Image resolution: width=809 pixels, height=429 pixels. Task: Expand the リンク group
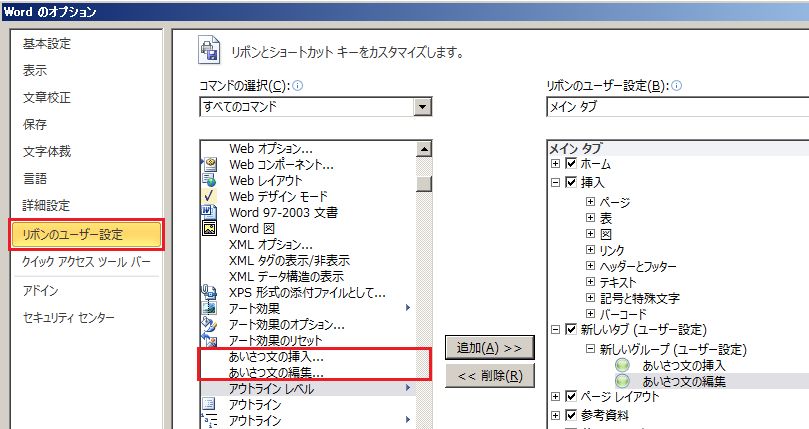[x=590, y=249]
